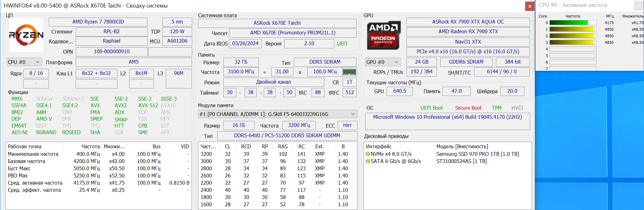Screen dimensions: 644x210
Task: Click the 2400 memory timing row
Action: pyautogui.click(x=278, y=190)
